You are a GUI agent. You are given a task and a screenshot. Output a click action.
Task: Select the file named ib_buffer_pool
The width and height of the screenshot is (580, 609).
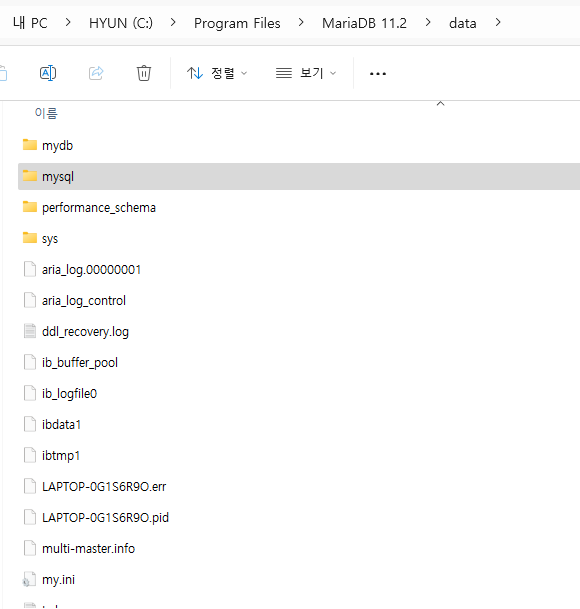pyautogui.click(x=80, y=363)
